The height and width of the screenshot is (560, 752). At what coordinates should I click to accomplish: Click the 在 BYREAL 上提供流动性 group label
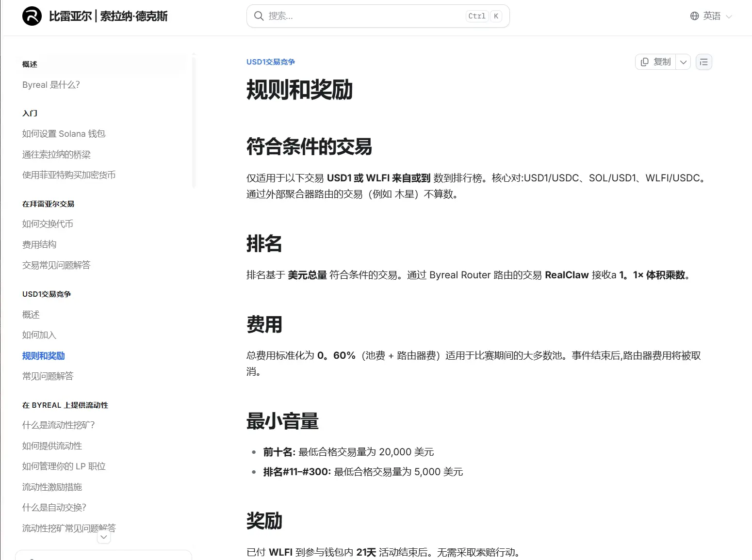(65, 405)
